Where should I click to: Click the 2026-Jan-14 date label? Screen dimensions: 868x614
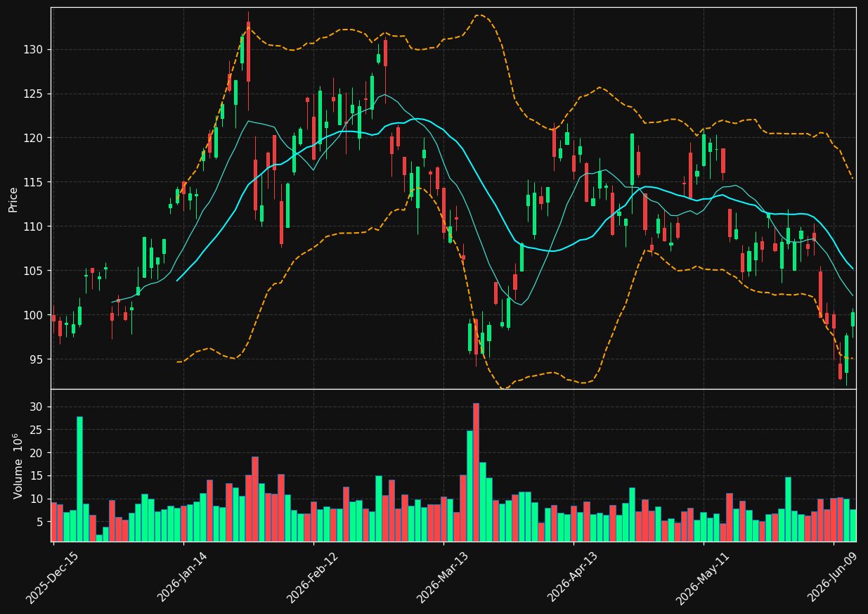183,577
